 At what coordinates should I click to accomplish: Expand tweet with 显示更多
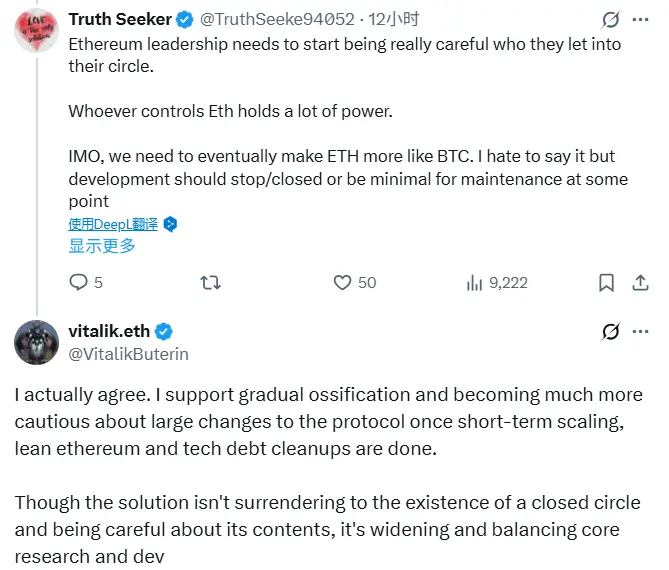101,246
